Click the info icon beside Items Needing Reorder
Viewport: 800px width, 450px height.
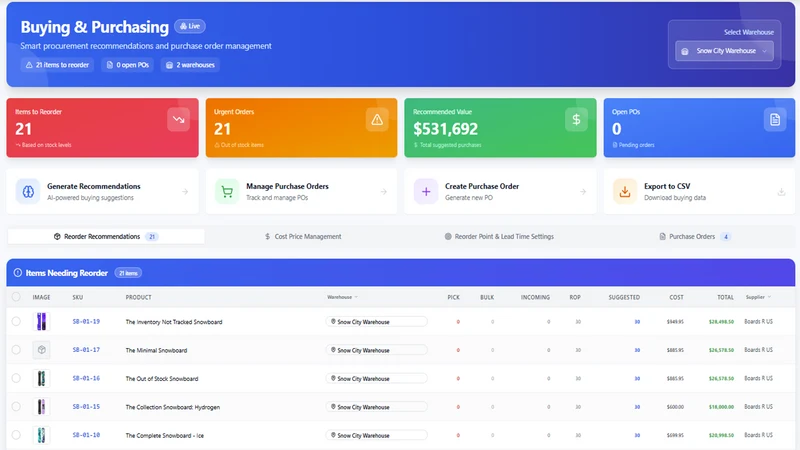(x=18, y=273)
